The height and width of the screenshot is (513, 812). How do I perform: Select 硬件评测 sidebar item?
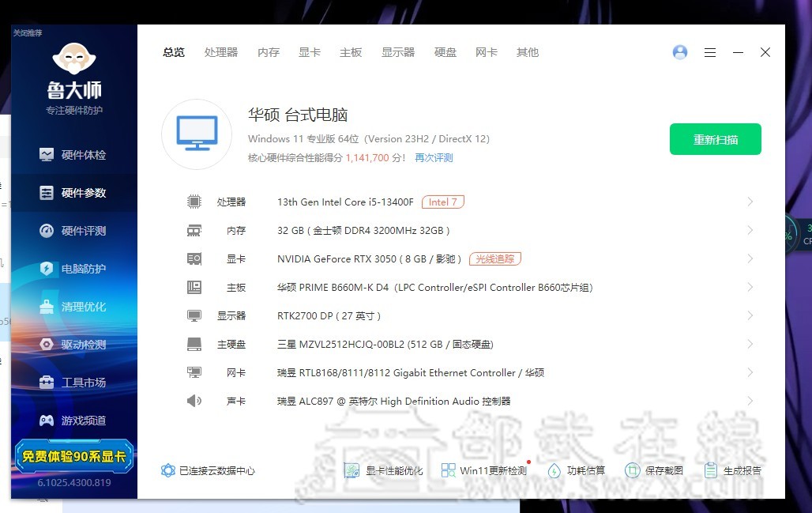coord(73,231)
